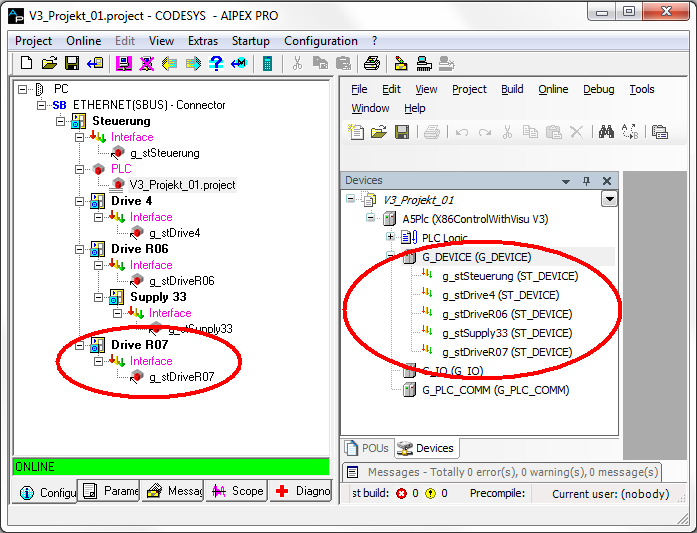Open the Startup menu
Viewport: 697px width, 533px height.
(x=251, y=41)
